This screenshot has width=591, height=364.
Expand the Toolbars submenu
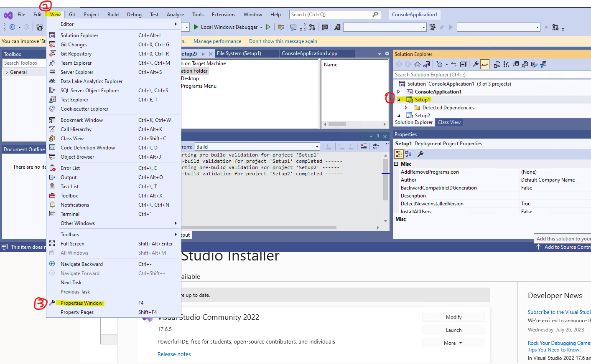tap(113, 235)
